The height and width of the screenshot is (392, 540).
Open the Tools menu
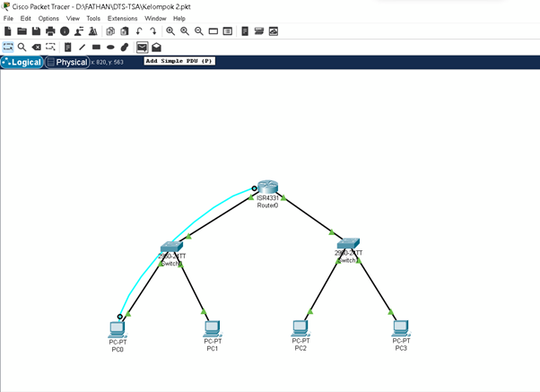(x=93, y=18)
